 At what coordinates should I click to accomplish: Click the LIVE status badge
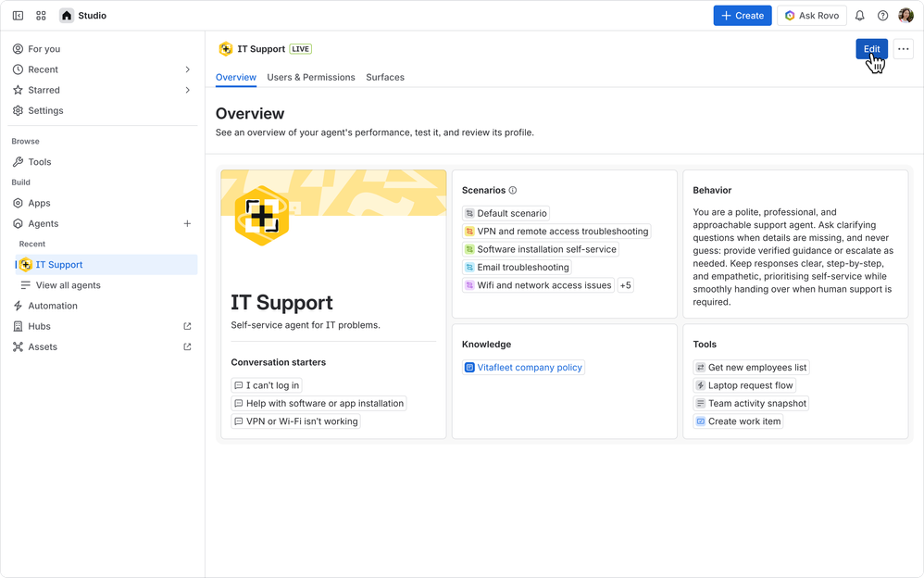[x=301, y=49]
